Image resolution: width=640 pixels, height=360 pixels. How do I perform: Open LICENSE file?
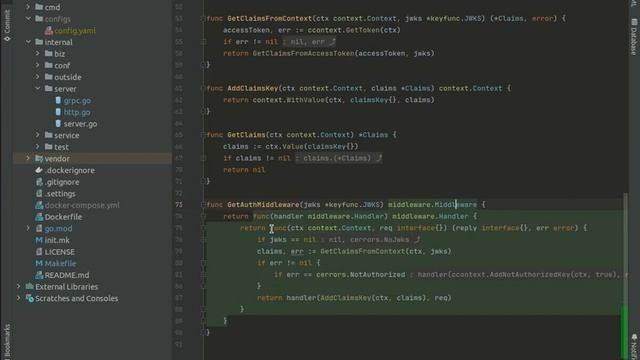click(60, 252)
